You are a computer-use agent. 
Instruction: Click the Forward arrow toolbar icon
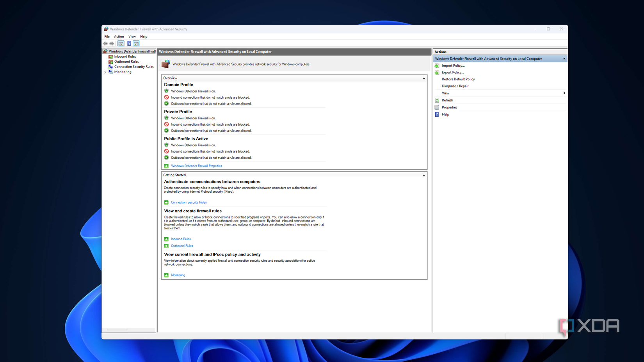[x=112, y=44]
